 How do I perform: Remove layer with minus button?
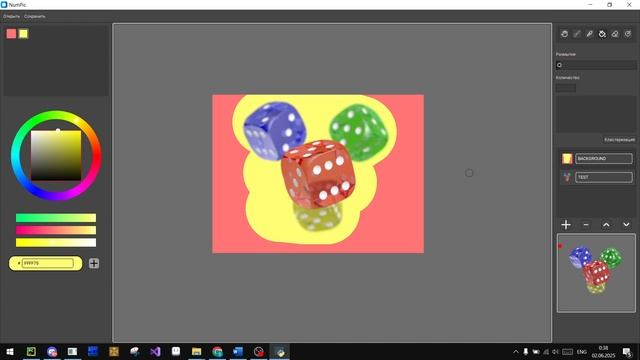click(x=586, y=224)
